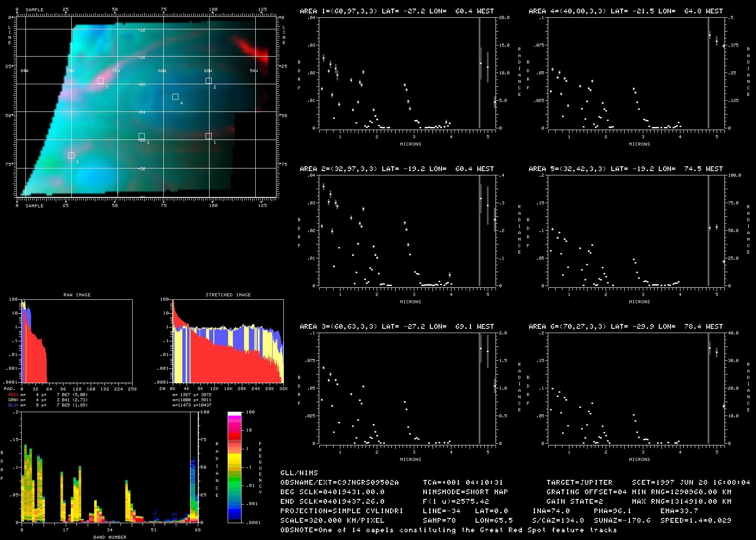The width and height of the screenshot is (756, 540).
Task: Select the OBSNAME/EXT metadata field
Action: 340,483
